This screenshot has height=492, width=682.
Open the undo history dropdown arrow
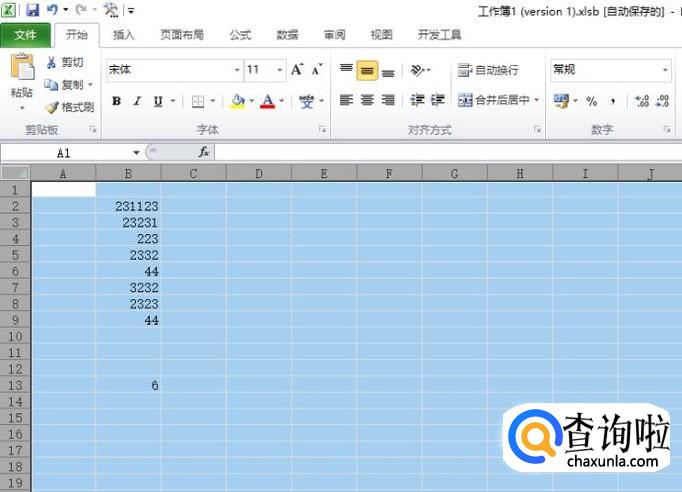pyautogui.click(x=66, y=10)
